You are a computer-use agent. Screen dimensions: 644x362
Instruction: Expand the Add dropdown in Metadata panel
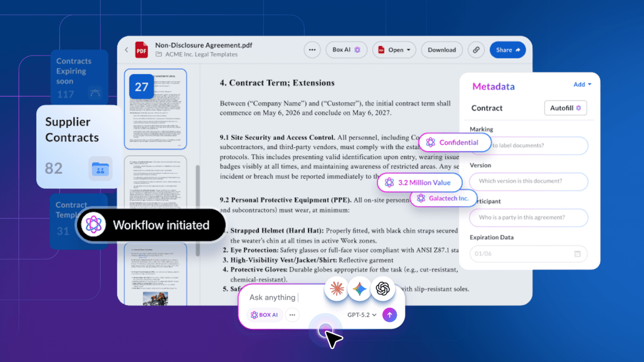pyautogui.click(x=582, y=84)
